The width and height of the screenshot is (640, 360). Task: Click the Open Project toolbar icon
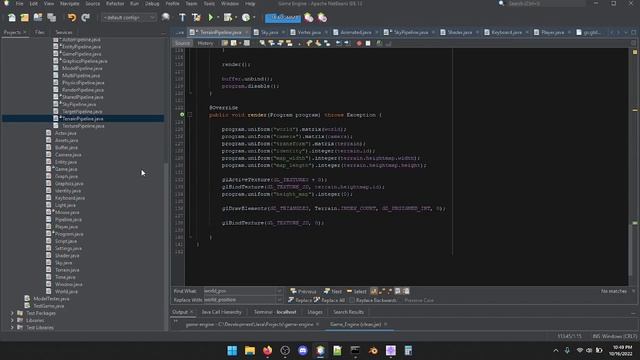click(38, 18)
